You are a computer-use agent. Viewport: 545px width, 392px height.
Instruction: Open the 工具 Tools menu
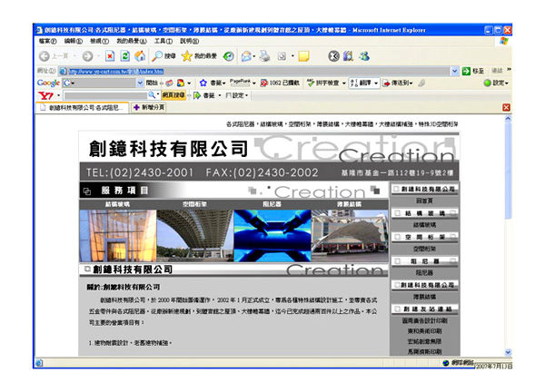[x=163, y=42]
